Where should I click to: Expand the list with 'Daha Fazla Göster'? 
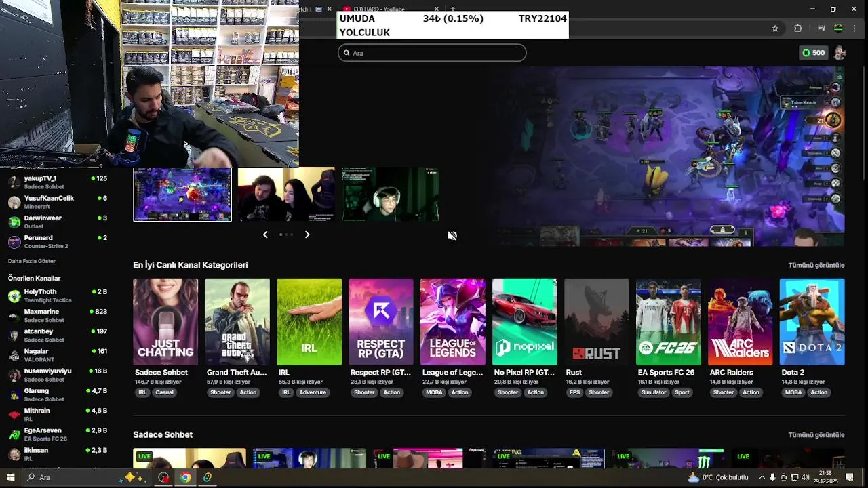[x=32, y=261]
